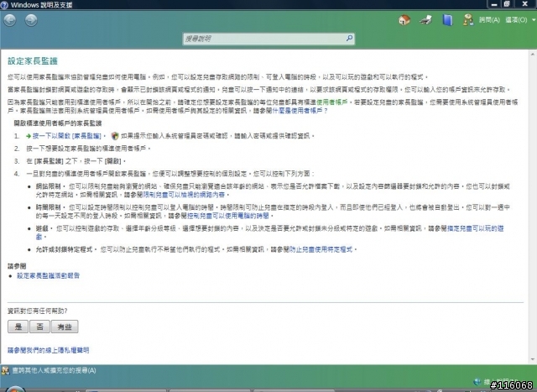Click the people icon in the bottom bar
The height and width of the screenshot is (392, 537).
(5, 370)
